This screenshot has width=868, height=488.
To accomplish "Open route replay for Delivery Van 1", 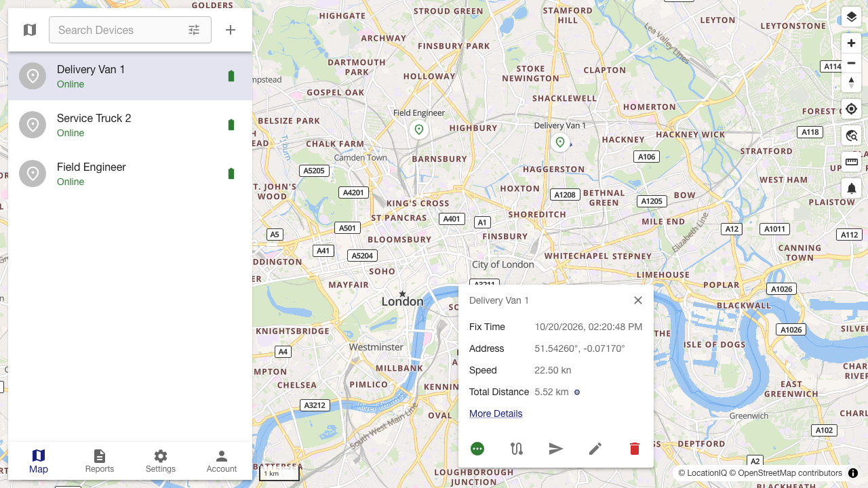I will click(x=517, y=449).
